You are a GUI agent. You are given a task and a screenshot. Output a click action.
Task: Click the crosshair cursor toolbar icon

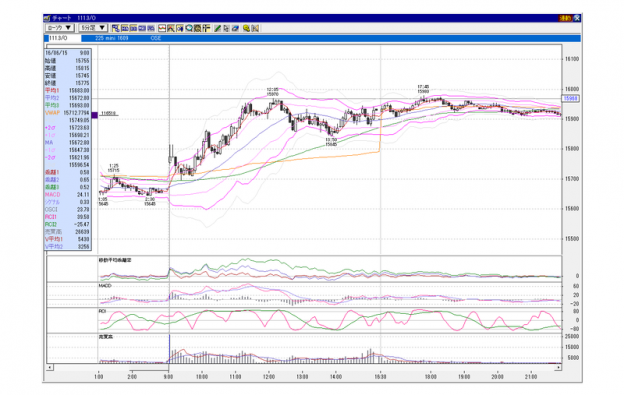[206, 28]
